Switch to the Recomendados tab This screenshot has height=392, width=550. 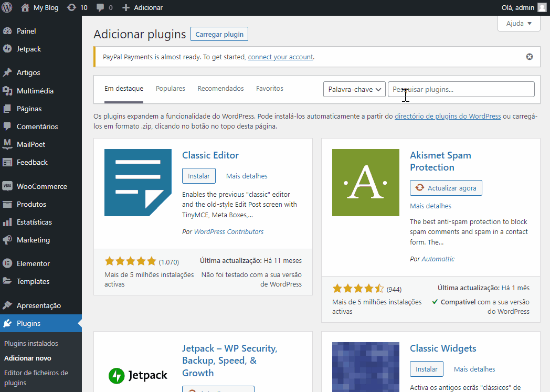[x=220, y=89]
